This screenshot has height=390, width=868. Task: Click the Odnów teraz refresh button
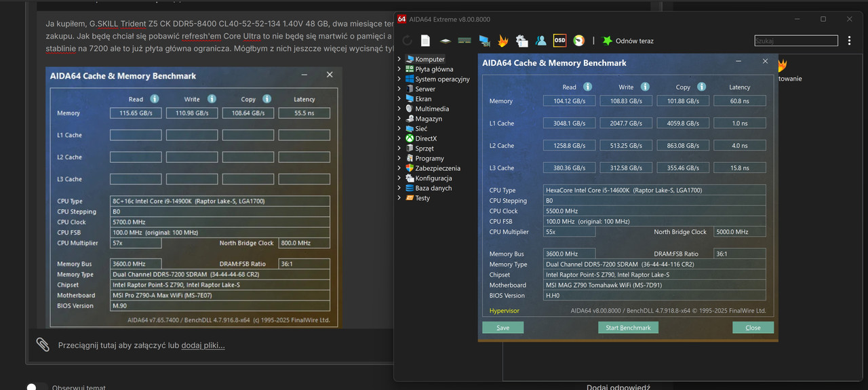pos(628,41)
